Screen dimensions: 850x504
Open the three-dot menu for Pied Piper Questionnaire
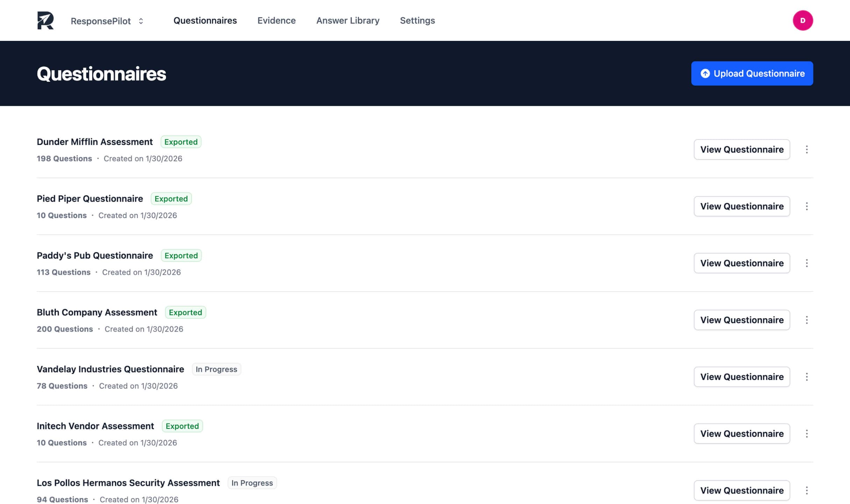[807, 206]
